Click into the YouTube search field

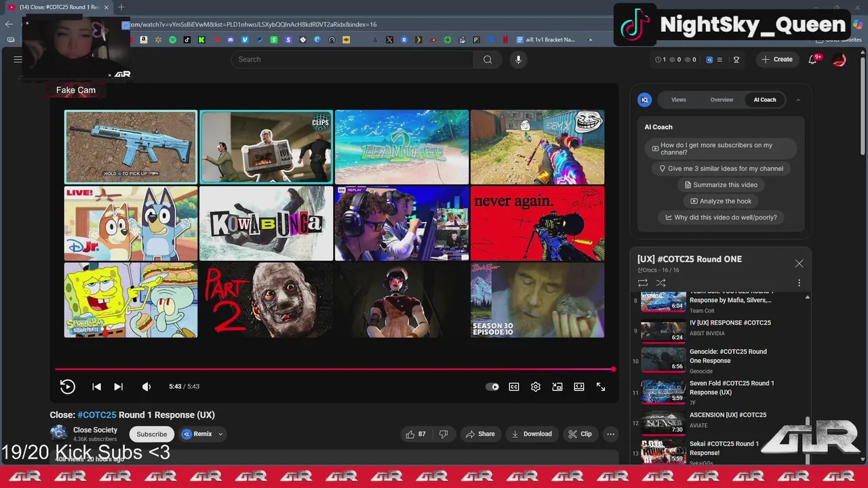pos(353,60)
